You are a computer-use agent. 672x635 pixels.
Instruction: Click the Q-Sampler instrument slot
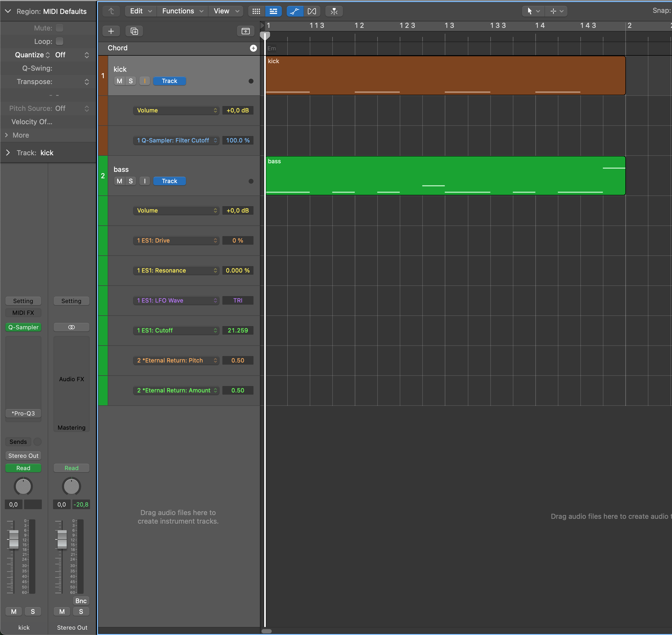point(23,327)
